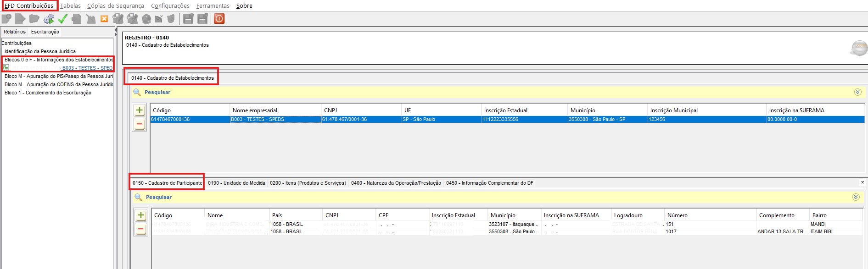Select Blocos 0 e F tree item

click(59, 60)
